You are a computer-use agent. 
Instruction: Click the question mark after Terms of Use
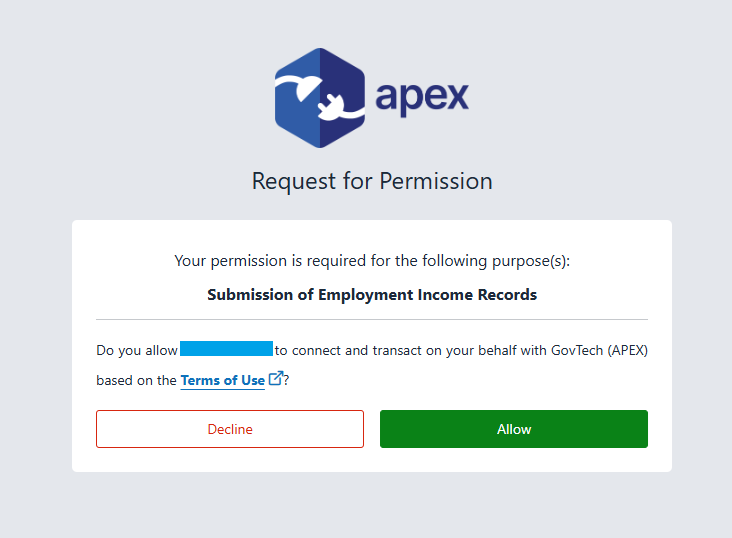click(287, 380)
